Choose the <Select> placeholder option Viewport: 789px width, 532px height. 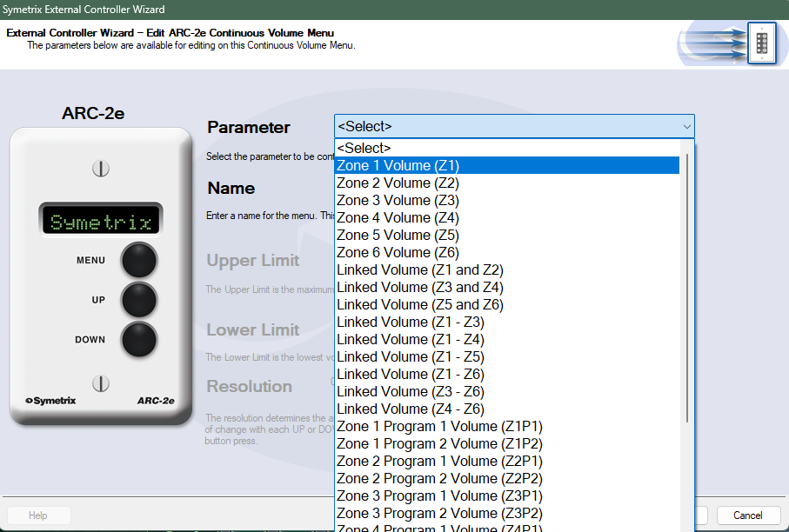tap(365, 148)
